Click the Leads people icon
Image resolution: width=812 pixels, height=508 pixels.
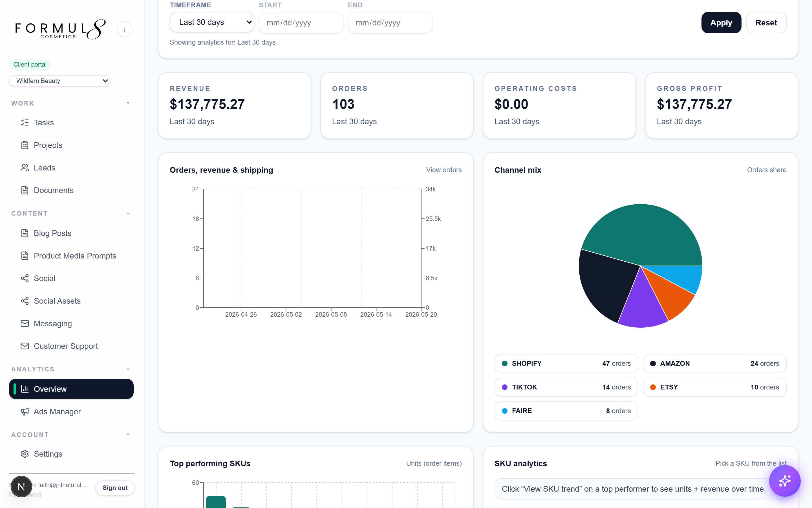coord(25,168)
